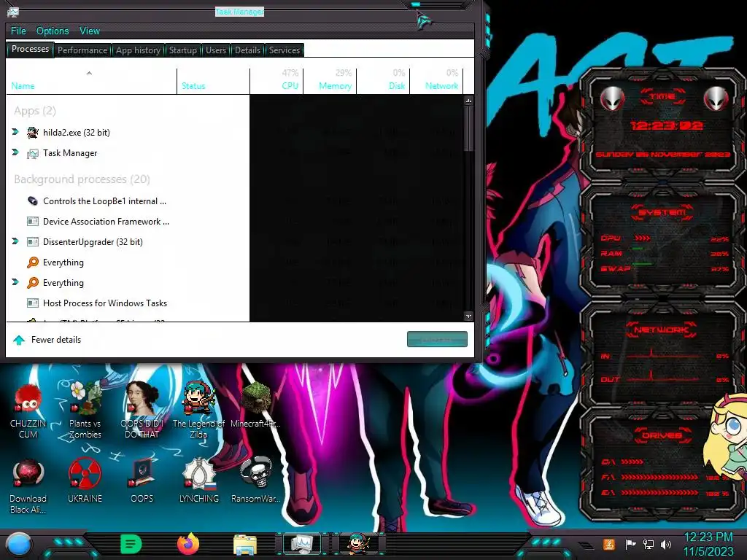Click the process list scrollbar thumb
This screenshot has width=747, height=560.
tap(468, 128)
